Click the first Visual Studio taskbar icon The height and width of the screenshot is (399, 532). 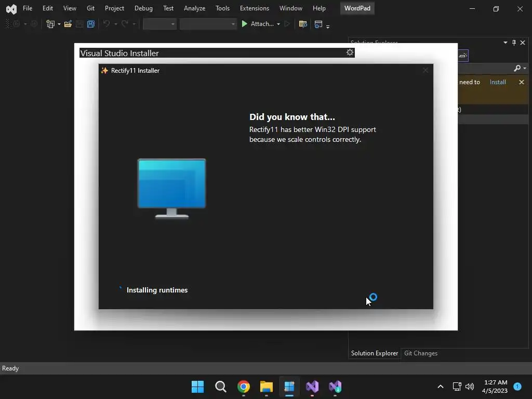tap(312, 387)
